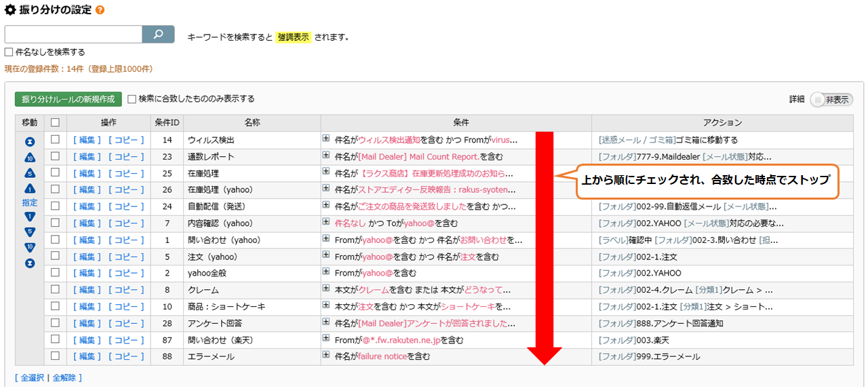This screenshot has width=868, height=387.
Task: Click the magnifier search button
Action: [x=158, y=35]
